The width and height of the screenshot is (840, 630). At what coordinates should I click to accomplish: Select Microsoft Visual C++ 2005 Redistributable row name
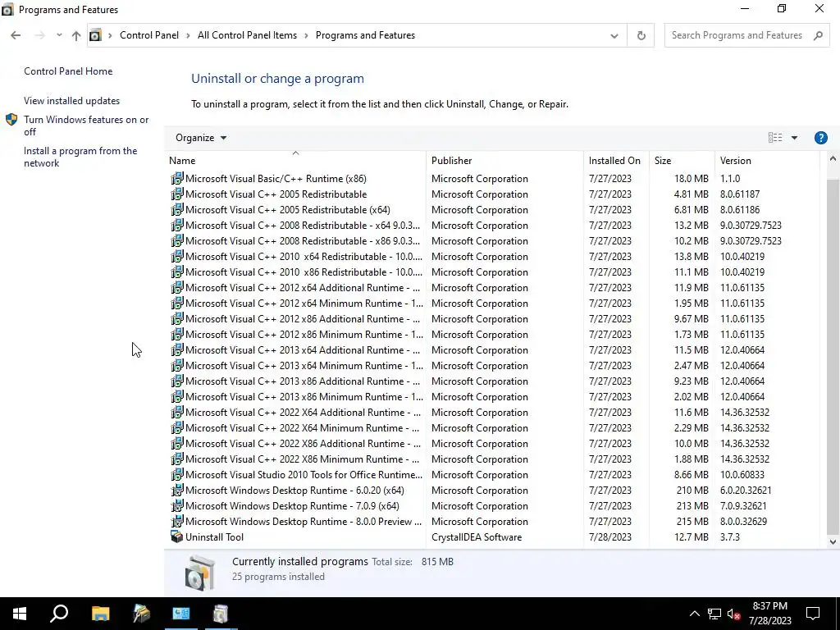tap(276, 194)
